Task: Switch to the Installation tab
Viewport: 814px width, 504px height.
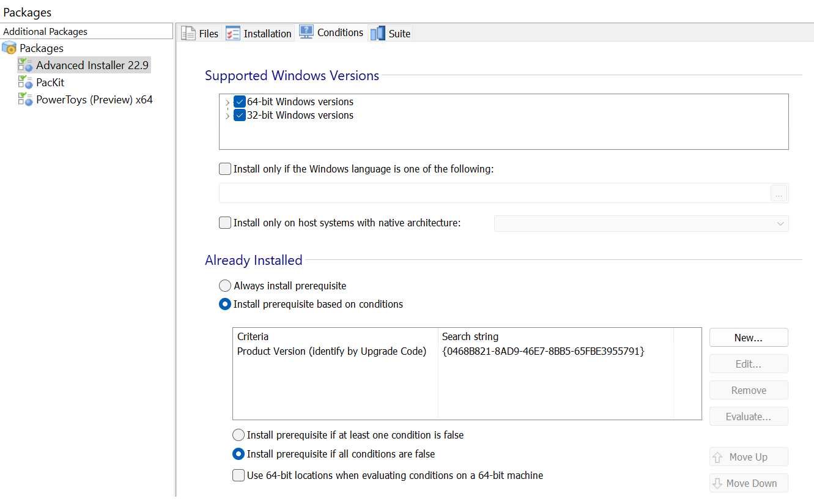Action: [x=259, y=33]
